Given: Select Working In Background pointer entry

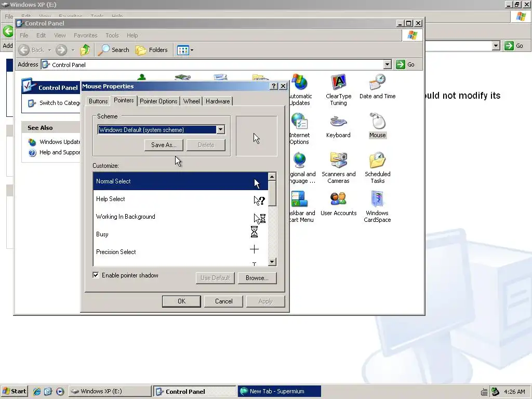Looking at the screenshot, I should coord(180,217).
